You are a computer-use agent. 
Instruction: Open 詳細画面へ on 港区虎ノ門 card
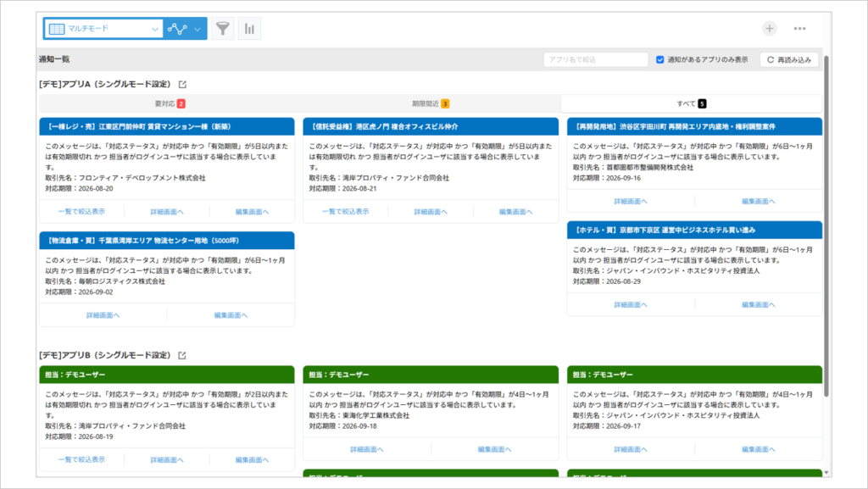(x=431, y=211)
